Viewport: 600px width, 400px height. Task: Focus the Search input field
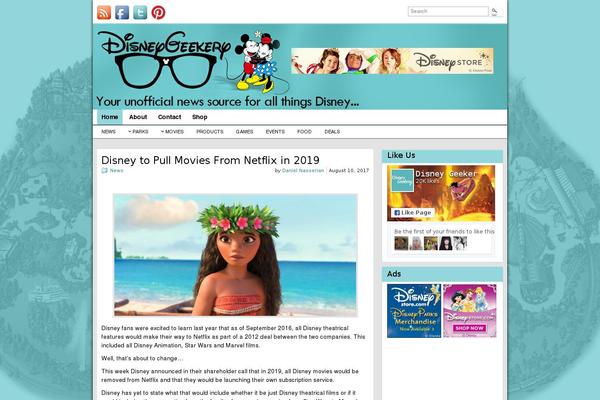(x=448, y=11)
